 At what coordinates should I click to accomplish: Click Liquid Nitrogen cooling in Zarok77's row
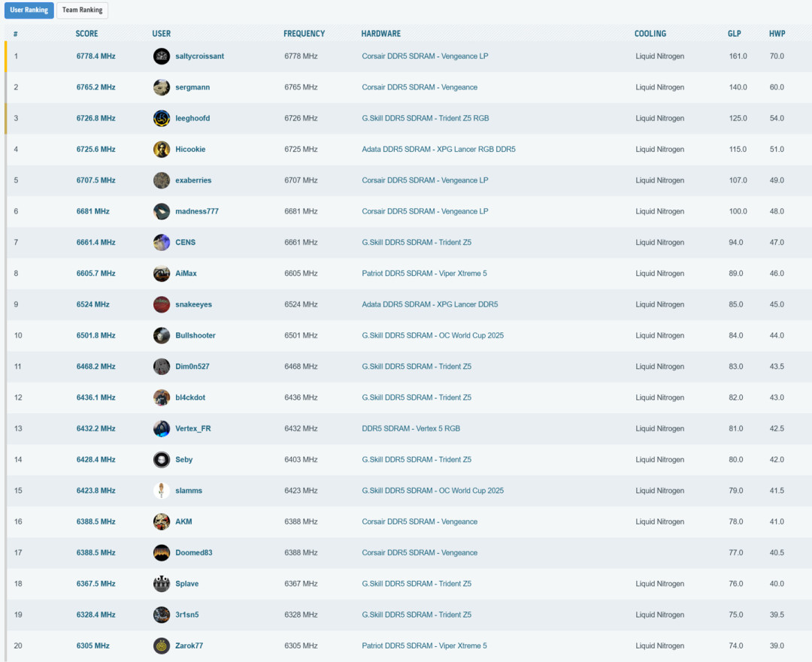(660, 646)
